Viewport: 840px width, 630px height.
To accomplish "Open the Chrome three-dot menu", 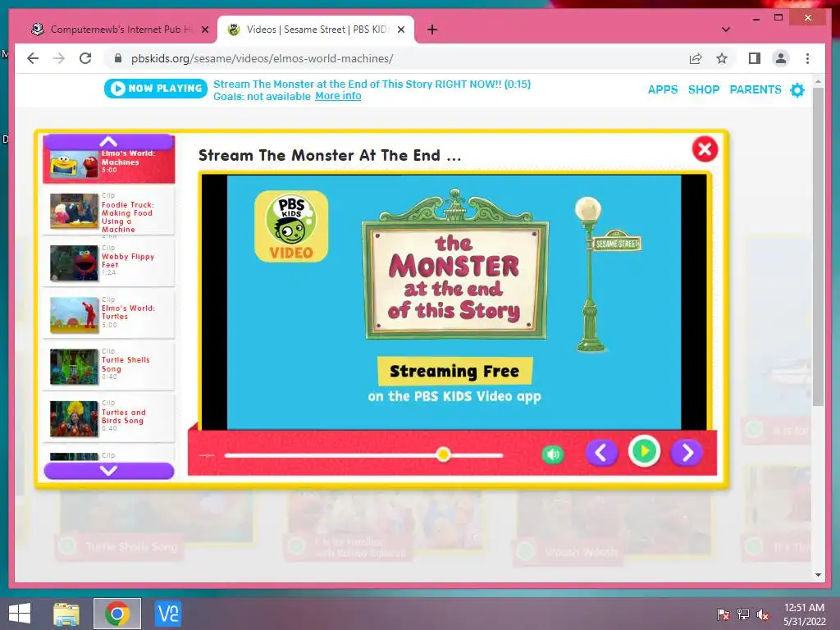I will [x=807, y=58].
